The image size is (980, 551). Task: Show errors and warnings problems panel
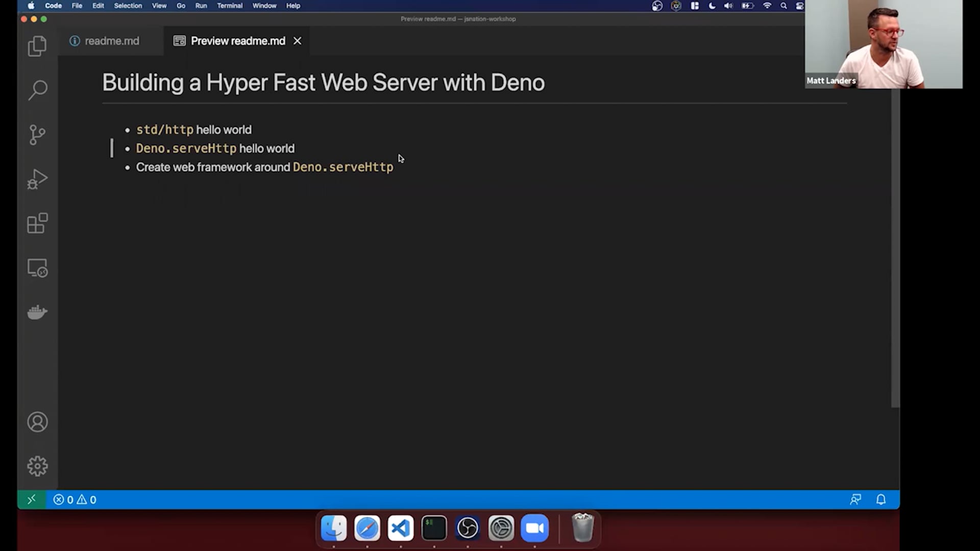[x=75, y=499]
